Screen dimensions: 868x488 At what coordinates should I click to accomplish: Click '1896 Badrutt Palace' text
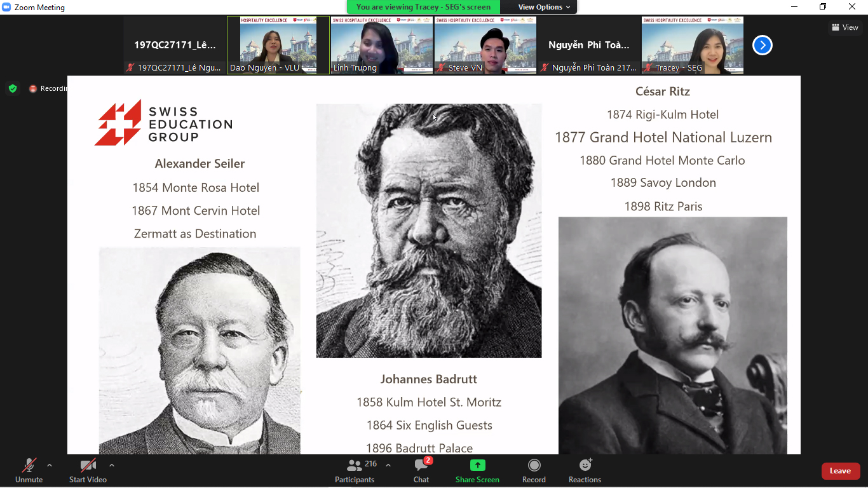tap(419, 448)
